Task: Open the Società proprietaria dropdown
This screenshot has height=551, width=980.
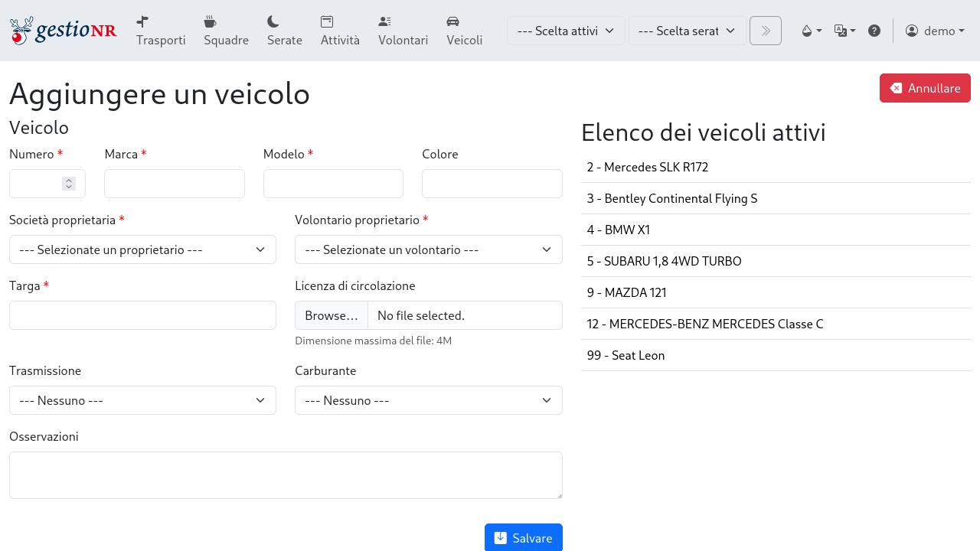Action: (x=142, y=249)
